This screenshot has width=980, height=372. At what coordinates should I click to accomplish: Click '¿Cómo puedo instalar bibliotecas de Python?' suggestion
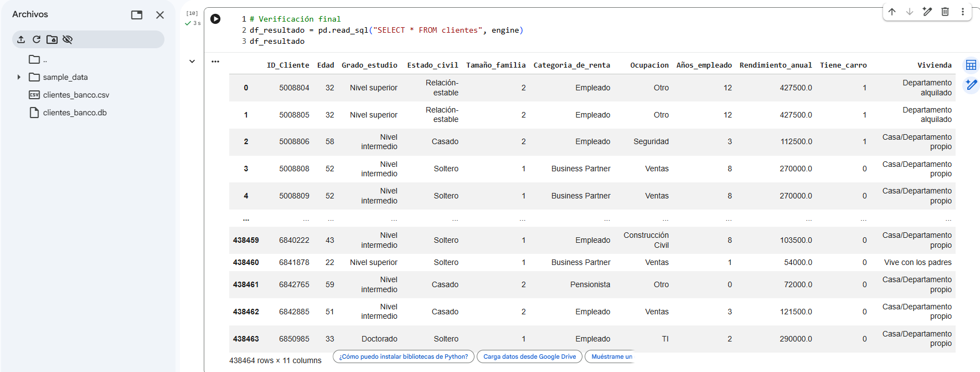pyautogui.click(x=403, y=356)
